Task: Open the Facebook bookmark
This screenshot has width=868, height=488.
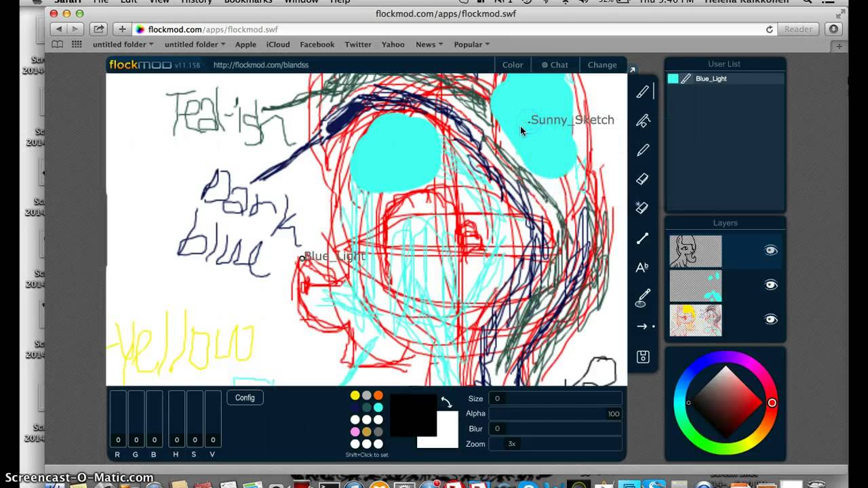Action: [x=317, y=45]
